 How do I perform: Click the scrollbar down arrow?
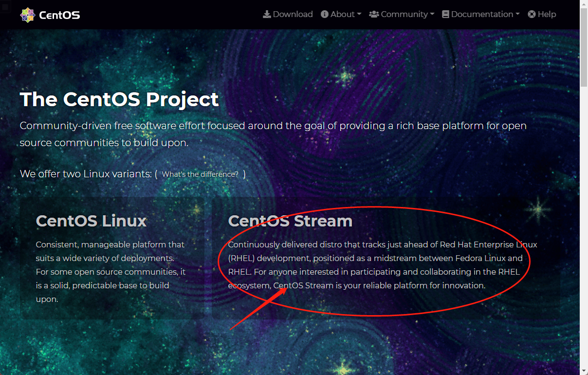[x=584, y=371]
